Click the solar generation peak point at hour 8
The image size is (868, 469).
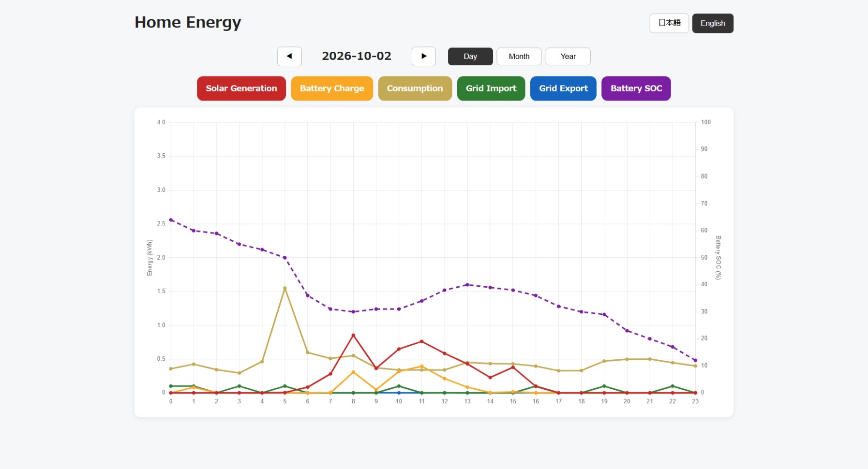(x=353, y=335)
